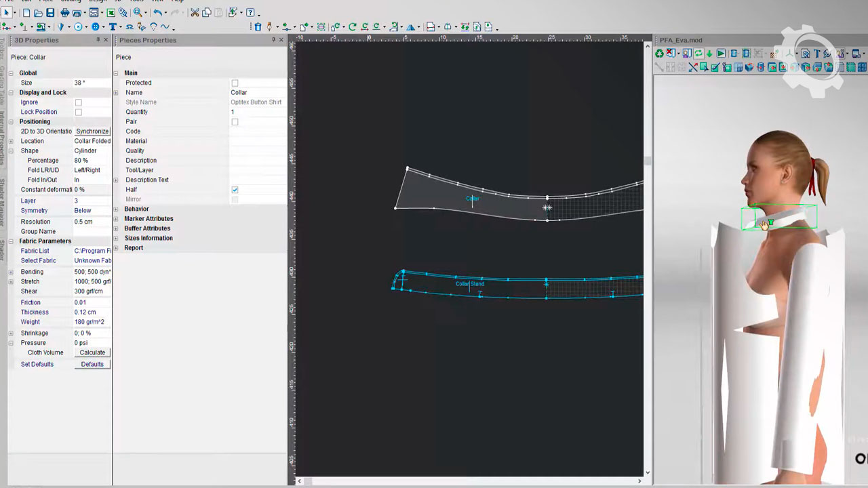Expand the Marker Attributes section

click(116, 219)
